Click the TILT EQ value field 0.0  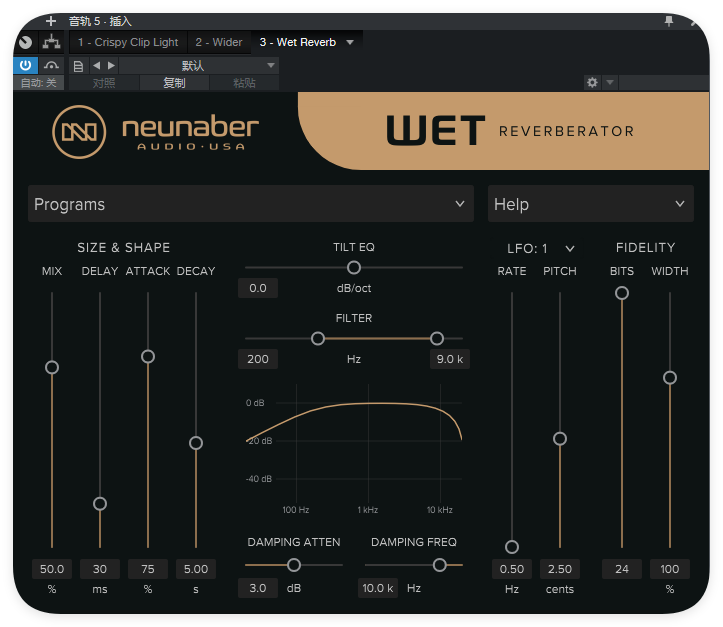tap(258, 288)
